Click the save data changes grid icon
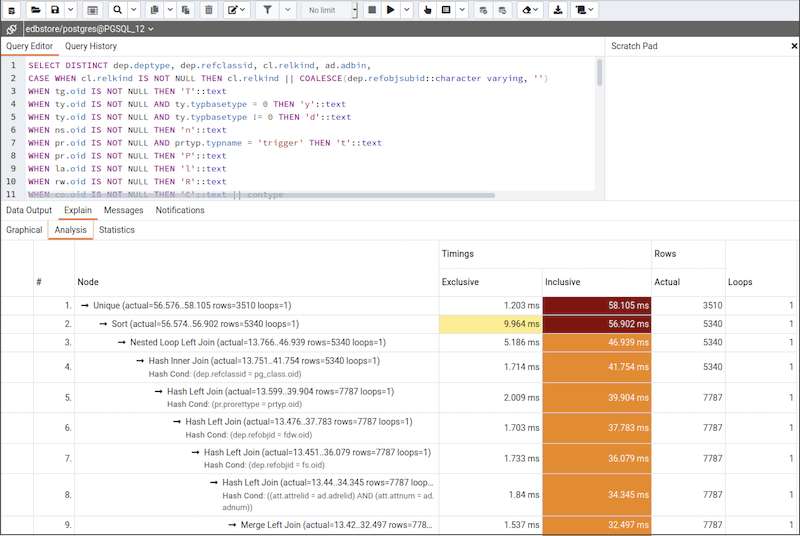The image size is (800, 536). point(92,10)
